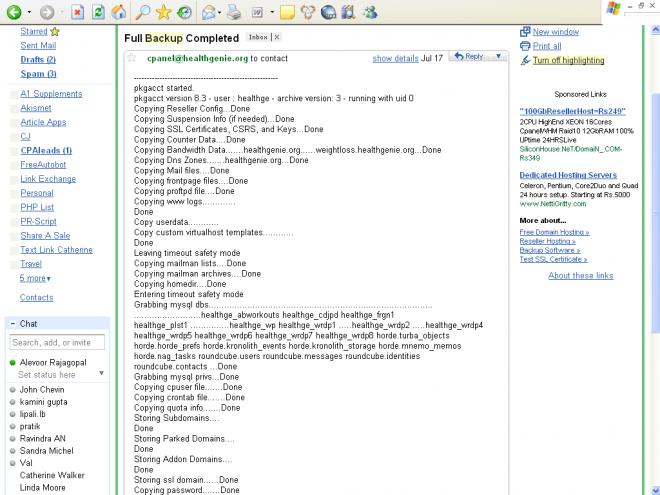
Task: Open chat with Ravindra AN
Action: click(x=43, y=439)
